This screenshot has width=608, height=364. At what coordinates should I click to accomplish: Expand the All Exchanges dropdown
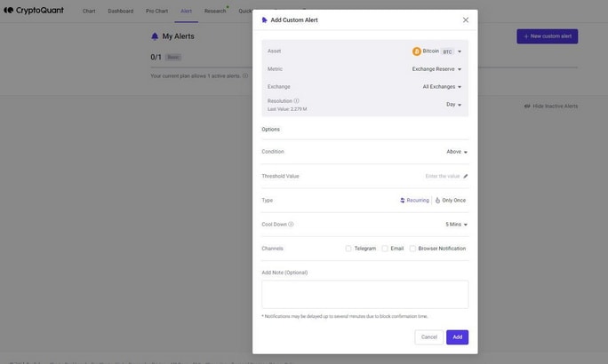[442, 87]
